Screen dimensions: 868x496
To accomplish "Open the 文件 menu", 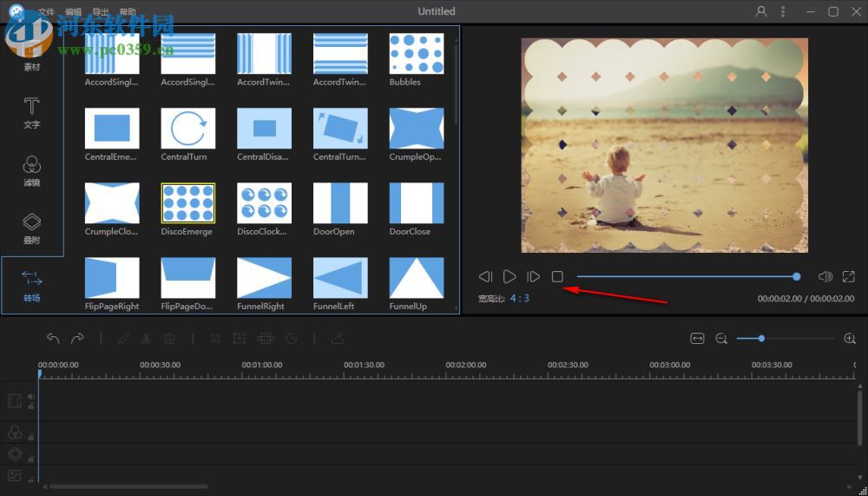I will (x=46, y=12).
